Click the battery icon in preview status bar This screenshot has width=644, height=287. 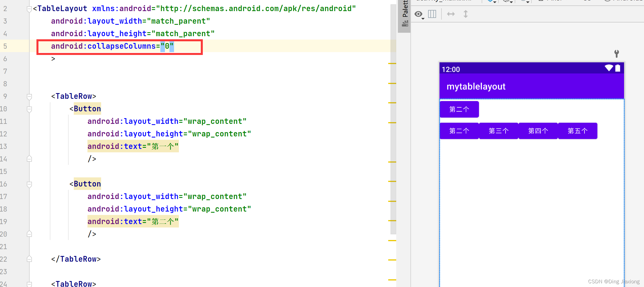pyautogui.click(x=618, y=68)
